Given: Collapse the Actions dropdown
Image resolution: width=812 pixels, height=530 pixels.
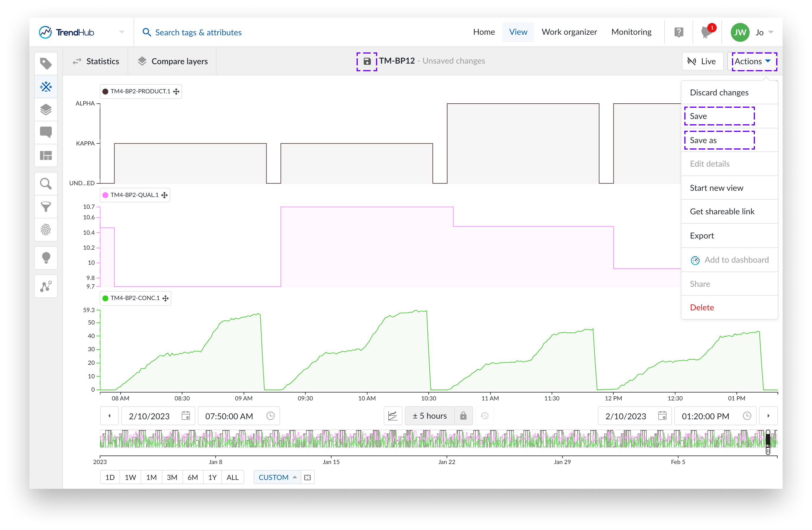Looking at the screenshot, I should pyautogui.click(x=752, y=62).
